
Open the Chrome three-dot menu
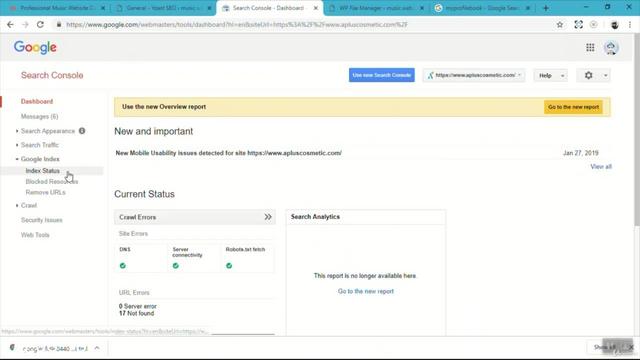tap(630, 24)
